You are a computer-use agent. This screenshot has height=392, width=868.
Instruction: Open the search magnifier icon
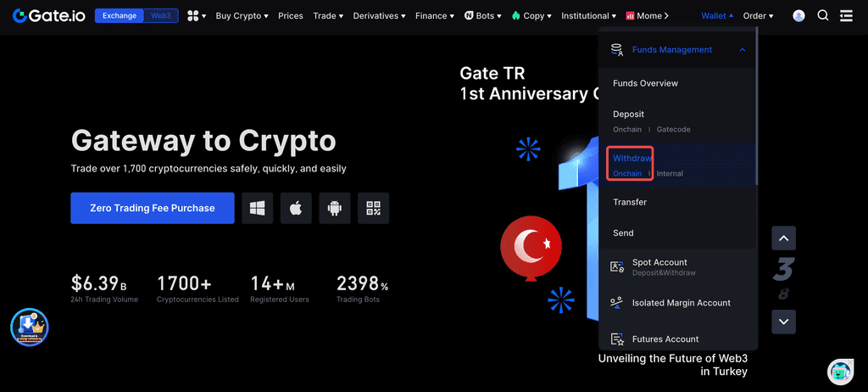click(x=823, y=15)
